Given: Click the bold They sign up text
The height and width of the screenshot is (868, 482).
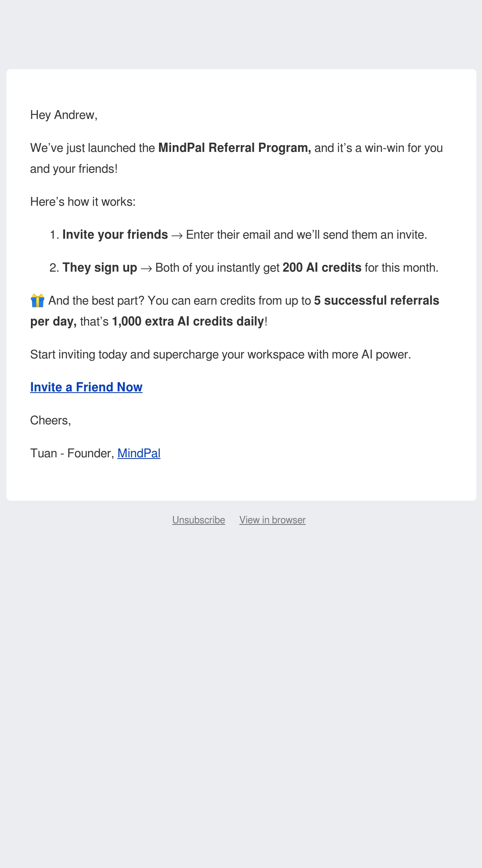Looking at the screenshot, I should [x=100, y=268].
